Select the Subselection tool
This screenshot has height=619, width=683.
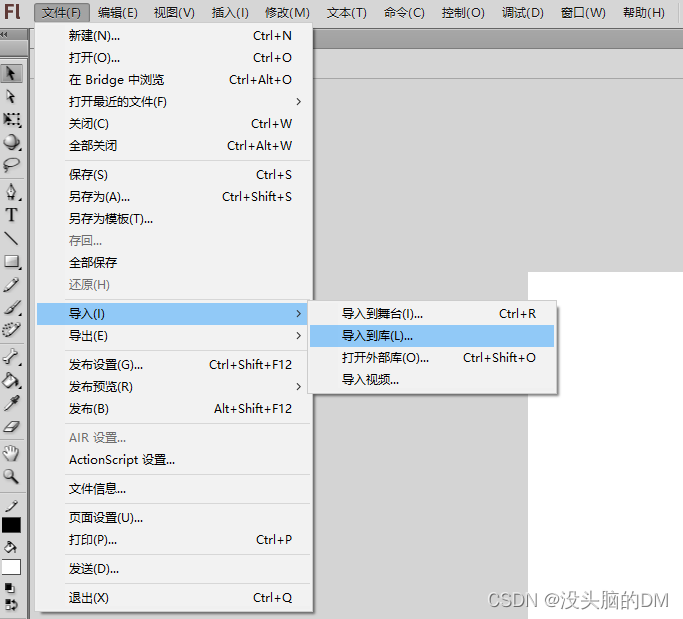point(11,96)
